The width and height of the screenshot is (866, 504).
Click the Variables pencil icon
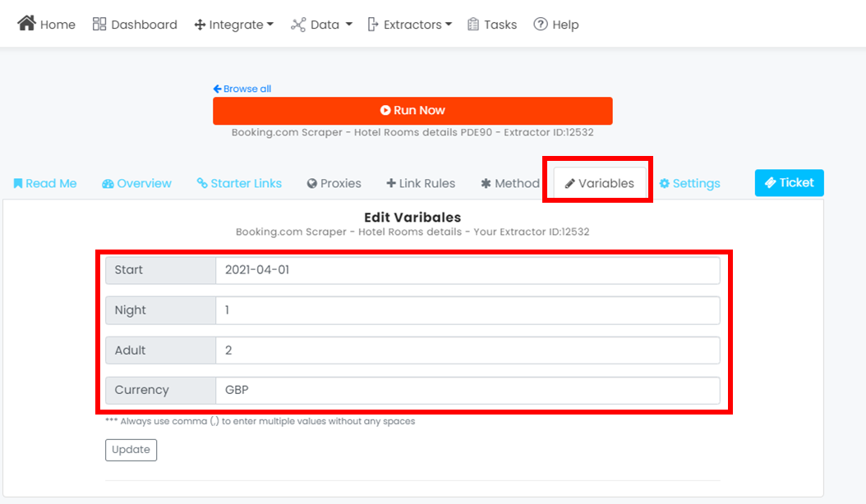570,184
